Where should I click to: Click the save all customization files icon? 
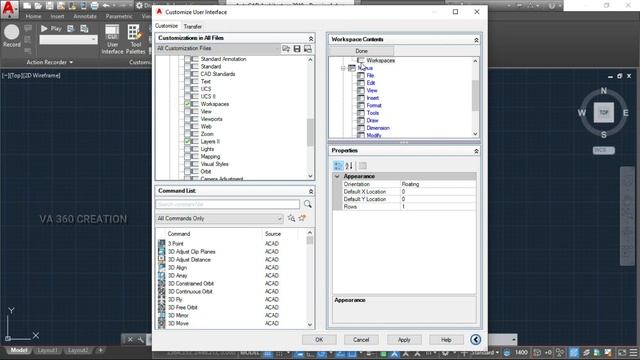point(297,49)
